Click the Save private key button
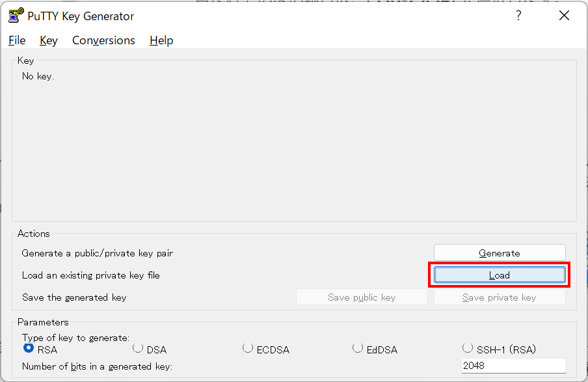This screenshot has width=588, height=382. pyautogui.click(x=500, y=297)
